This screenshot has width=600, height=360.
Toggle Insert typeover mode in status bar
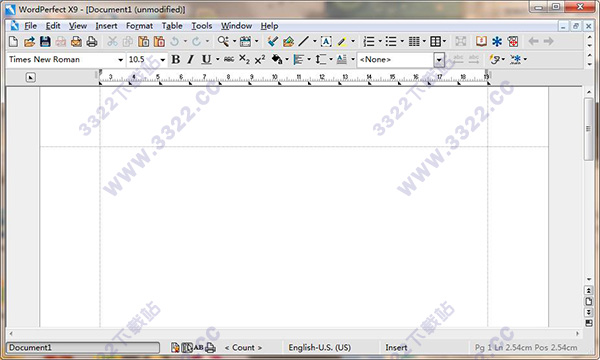point(396,347)
